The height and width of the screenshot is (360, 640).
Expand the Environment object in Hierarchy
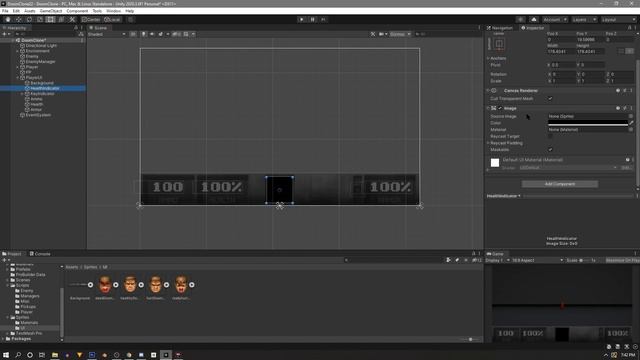(x=18, y=51)
